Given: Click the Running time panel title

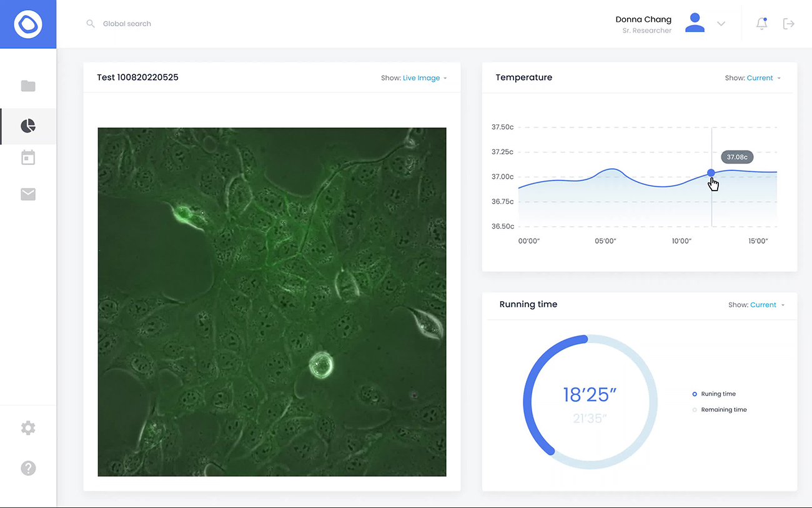Looking at the screenshot, I should point(528,304).
